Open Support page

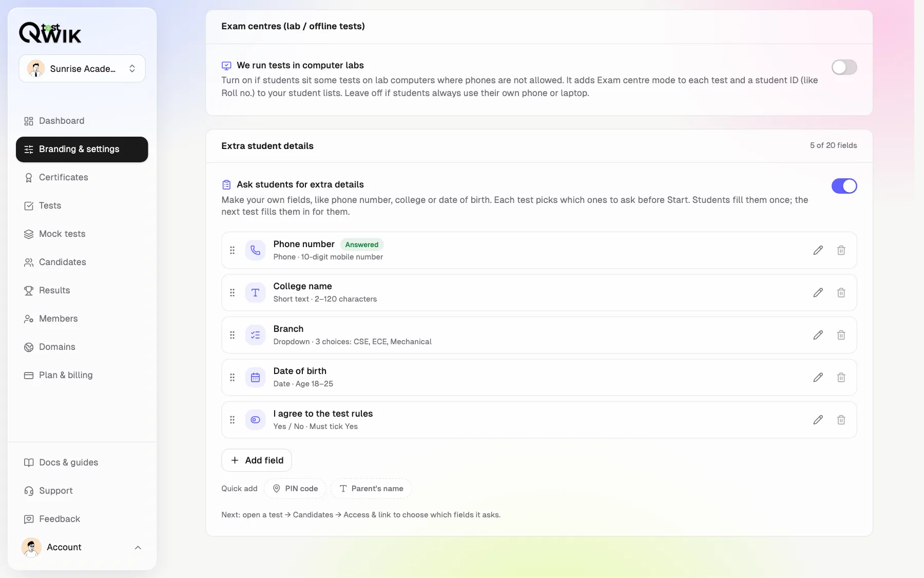click(82, 491)
